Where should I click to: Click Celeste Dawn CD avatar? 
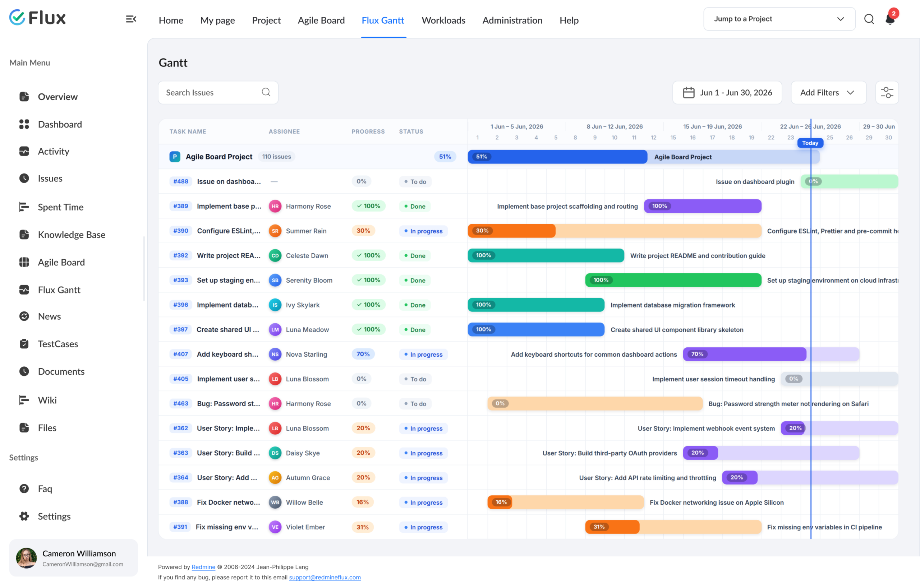(x=275, y=255)
